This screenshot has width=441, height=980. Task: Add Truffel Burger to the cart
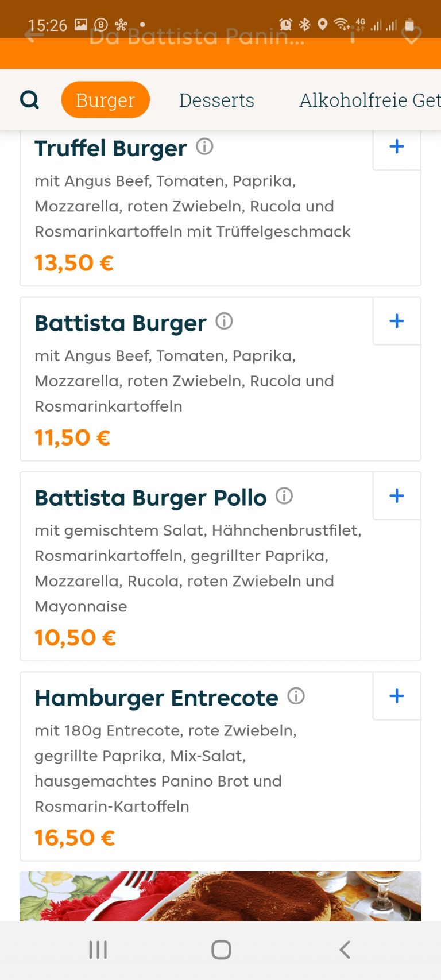pos(397,147)
